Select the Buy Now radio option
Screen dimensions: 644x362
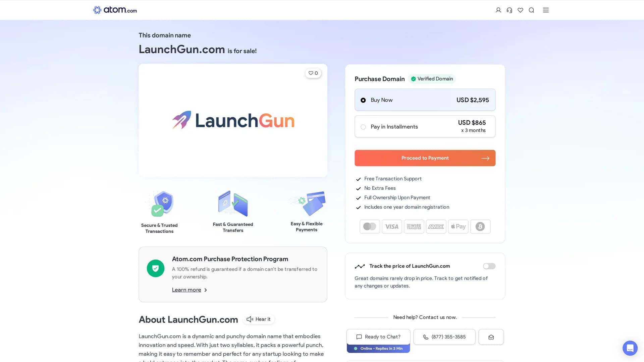(x=363, y=100)
